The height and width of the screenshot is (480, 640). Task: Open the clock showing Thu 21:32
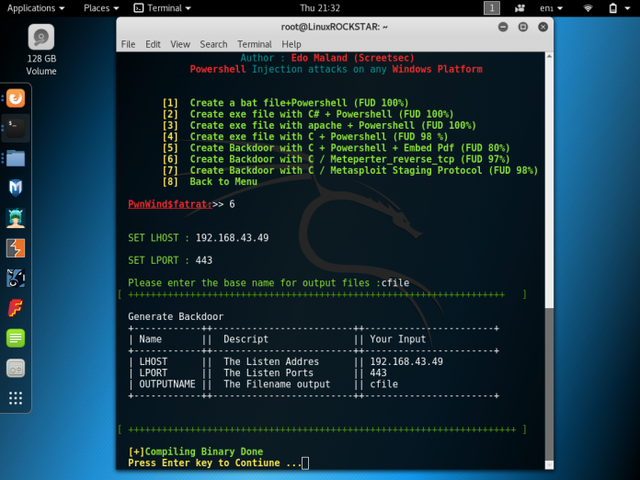[x=320, y=8]
